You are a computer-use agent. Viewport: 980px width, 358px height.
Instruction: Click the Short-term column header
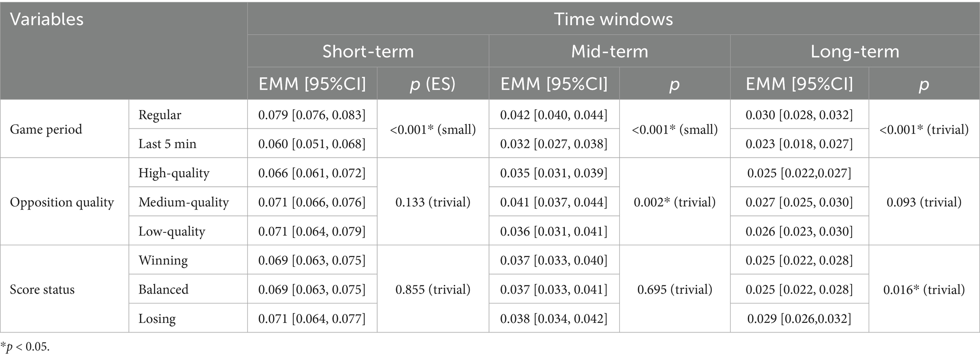[x=368, y=51]
